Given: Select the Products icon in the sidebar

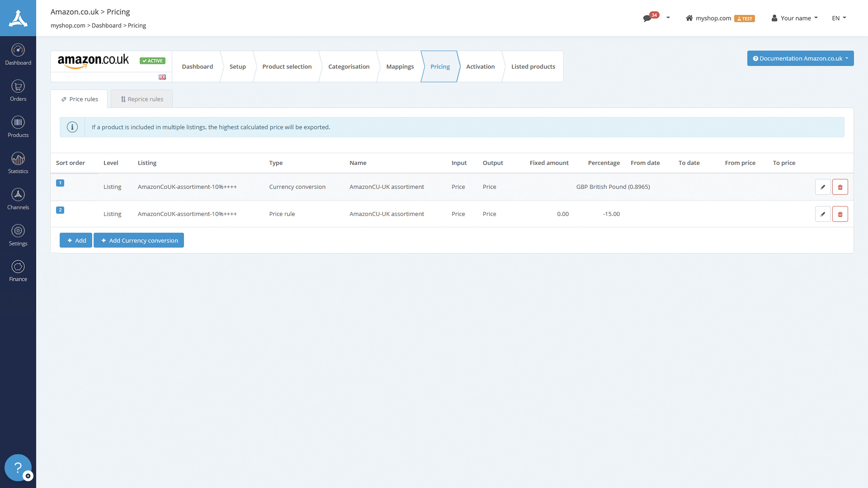Looking at the screenshot, I should click(x=18, y=127).
